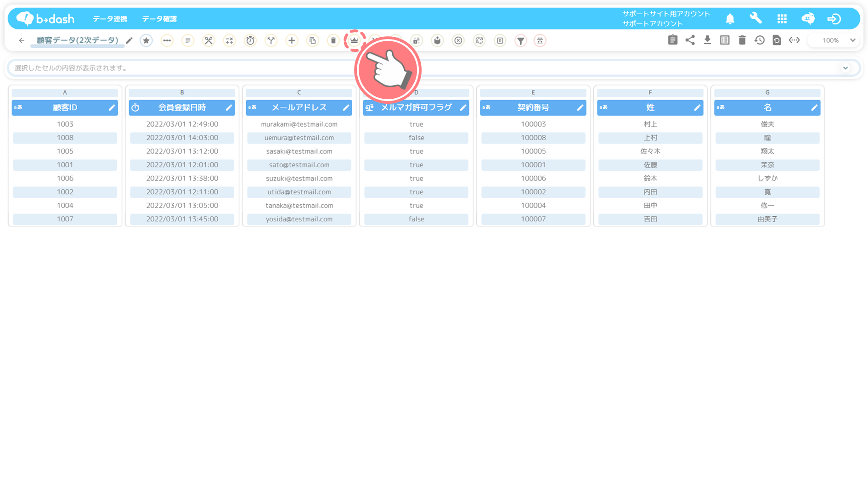Edit the メールアドレス column with pencil
The image size is (868, 488).
[x=346, y=107]
